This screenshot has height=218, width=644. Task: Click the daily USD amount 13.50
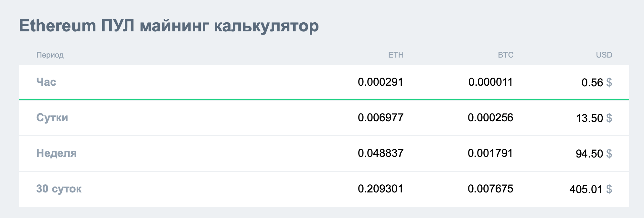point(589,118)
